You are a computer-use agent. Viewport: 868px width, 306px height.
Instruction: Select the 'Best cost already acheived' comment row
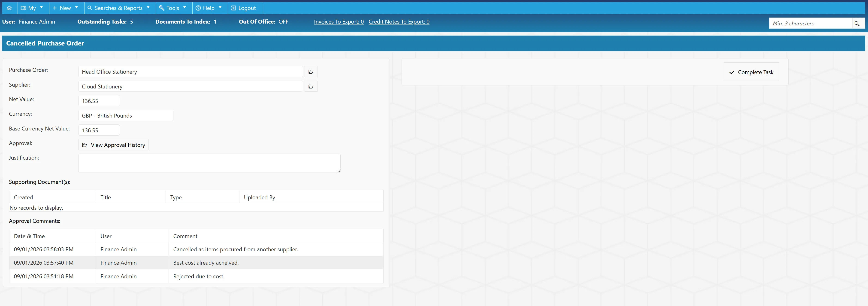pos(196,263)
